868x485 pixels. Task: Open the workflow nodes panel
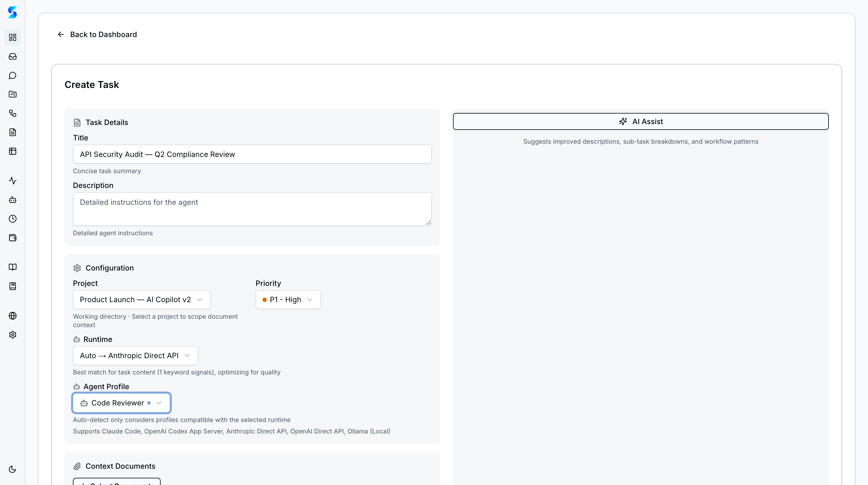(12, 114)
